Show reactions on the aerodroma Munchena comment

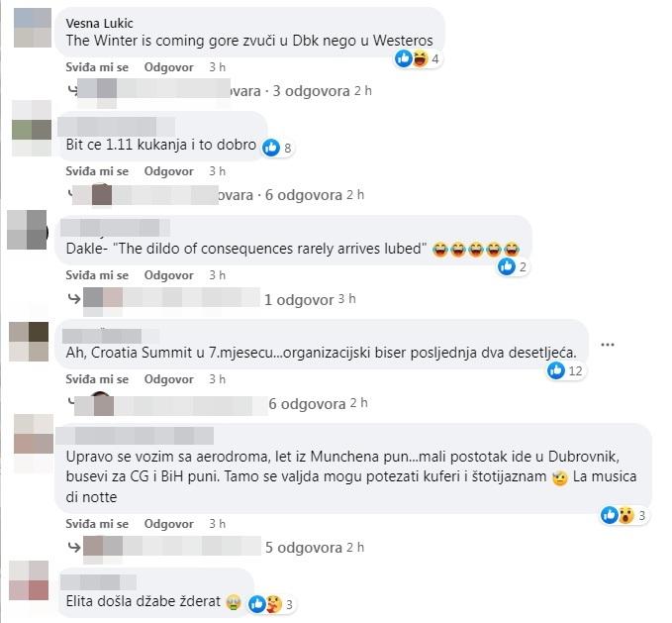tap(624, 515)
